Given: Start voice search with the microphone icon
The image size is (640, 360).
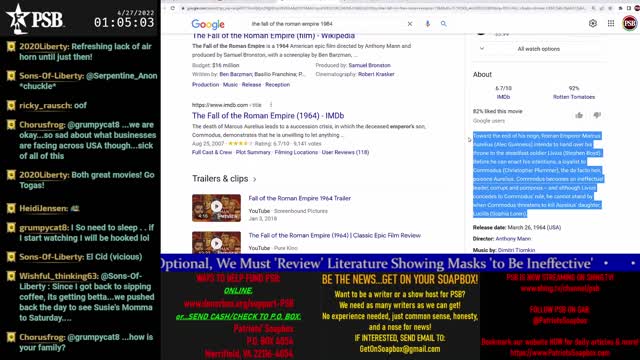Looking at the screenshot, I should pyautogui.click(x=427, y=24).
